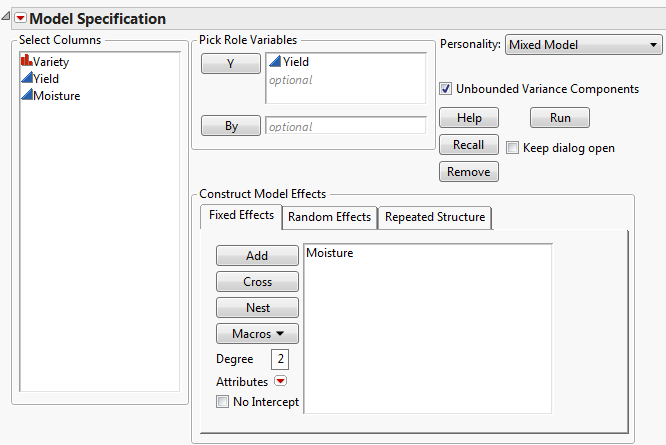
Task: Select Moisture in the fixed effects list
Action: point(330,254)
